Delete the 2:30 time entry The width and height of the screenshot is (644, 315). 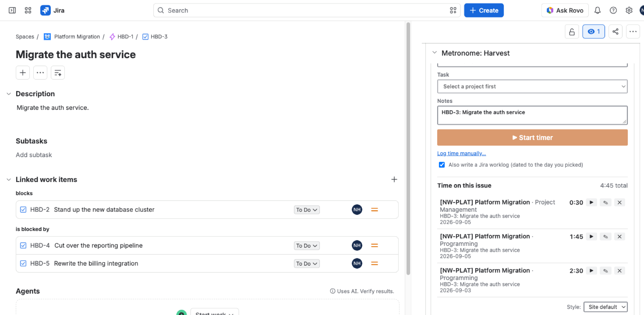click(619, 271)
